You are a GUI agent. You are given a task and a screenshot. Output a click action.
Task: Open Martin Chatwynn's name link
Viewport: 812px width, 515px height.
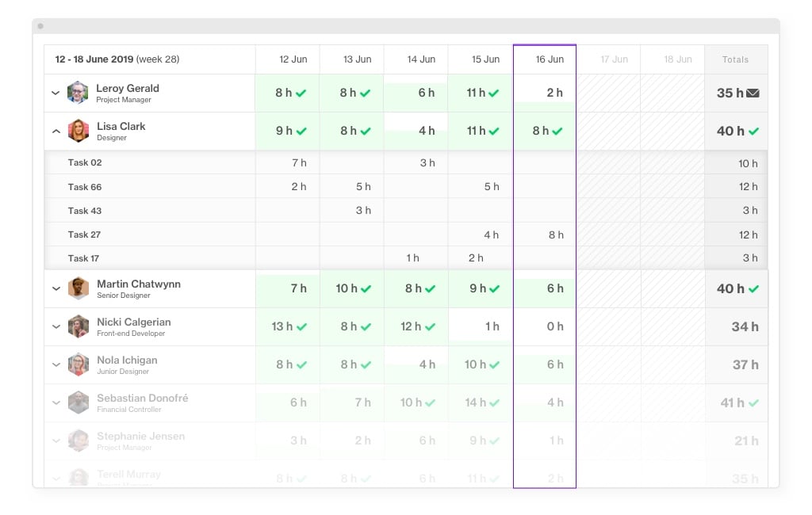point(139,284)
